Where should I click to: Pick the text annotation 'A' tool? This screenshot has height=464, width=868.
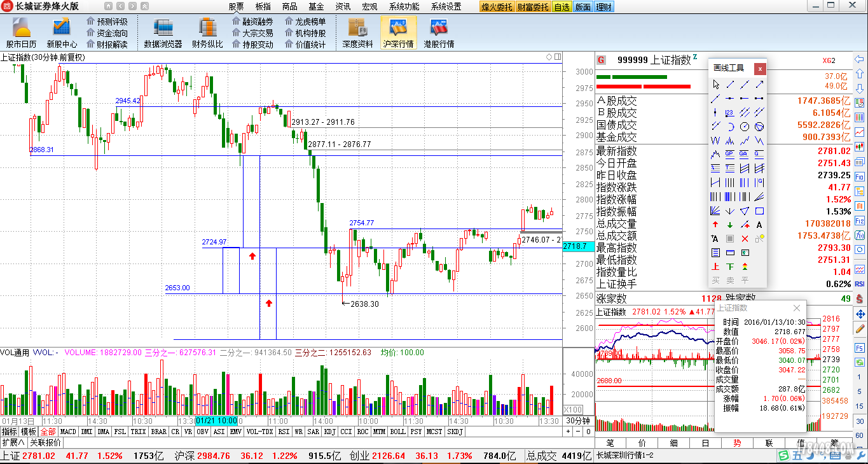(x=759, y=225)
